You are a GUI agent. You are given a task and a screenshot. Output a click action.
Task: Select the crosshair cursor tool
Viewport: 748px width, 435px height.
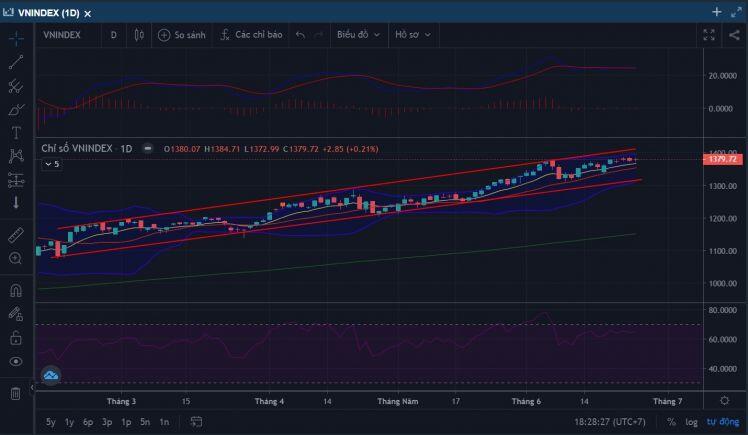click(16, 39)
